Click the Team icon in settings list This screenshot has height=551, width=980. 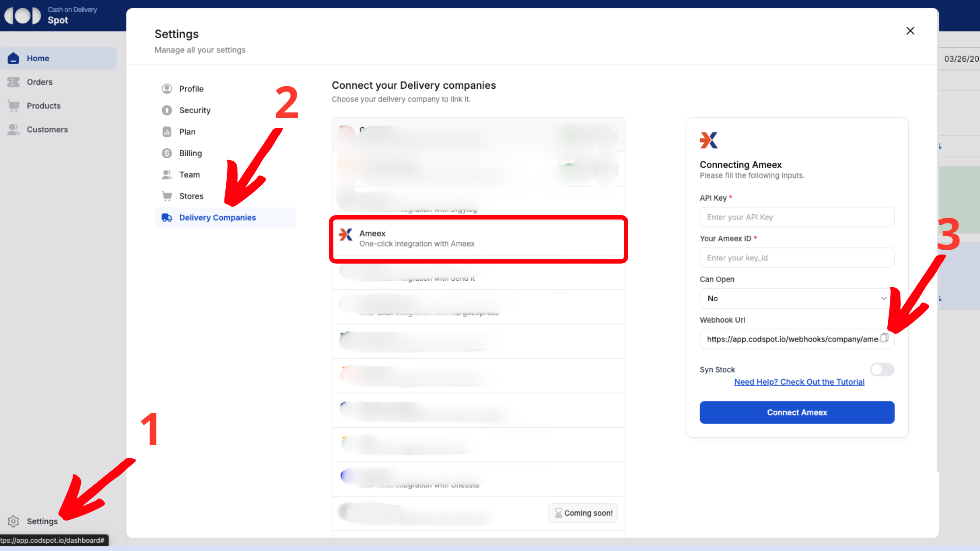(167, 174)
